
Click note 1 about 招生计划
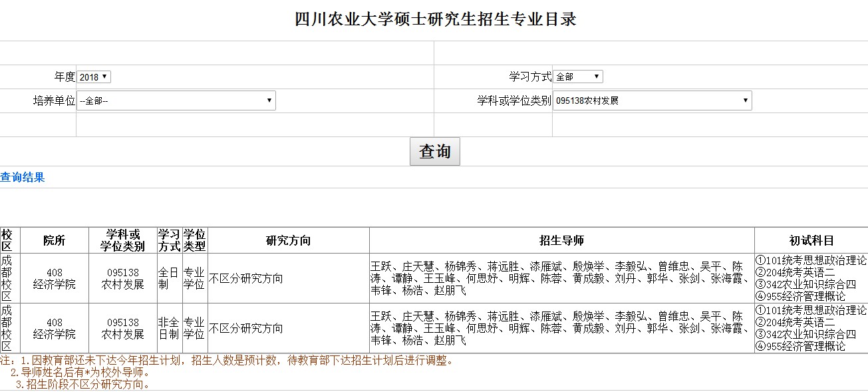(227, 361)
